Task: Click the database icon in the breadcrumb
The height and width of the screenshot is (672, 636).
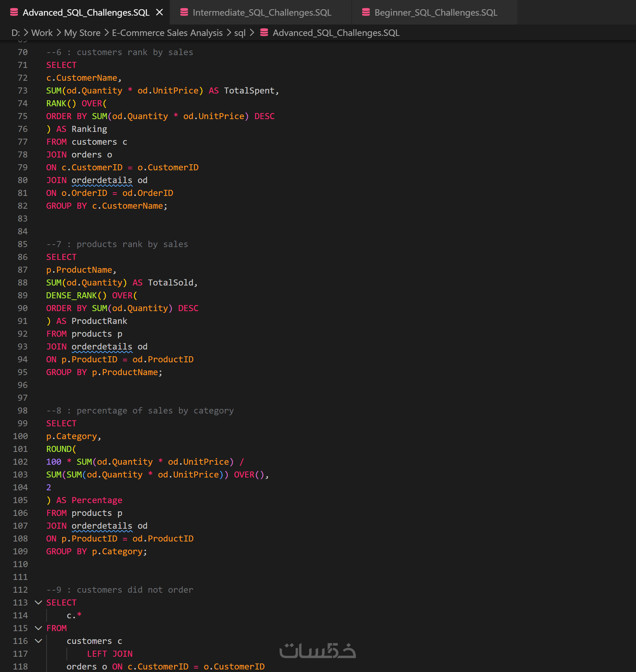Action: coord(264,33)
